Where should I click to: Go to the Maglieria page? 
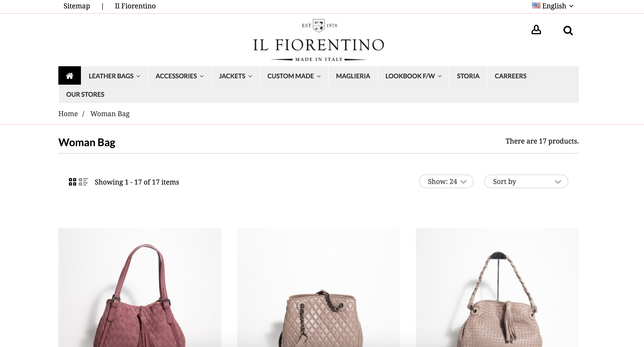[x=353, y=76]
